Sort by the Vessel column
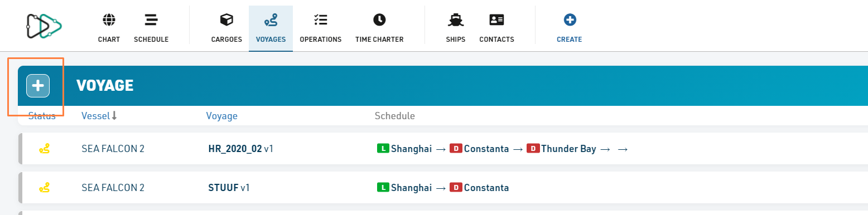 coord(99,116)
